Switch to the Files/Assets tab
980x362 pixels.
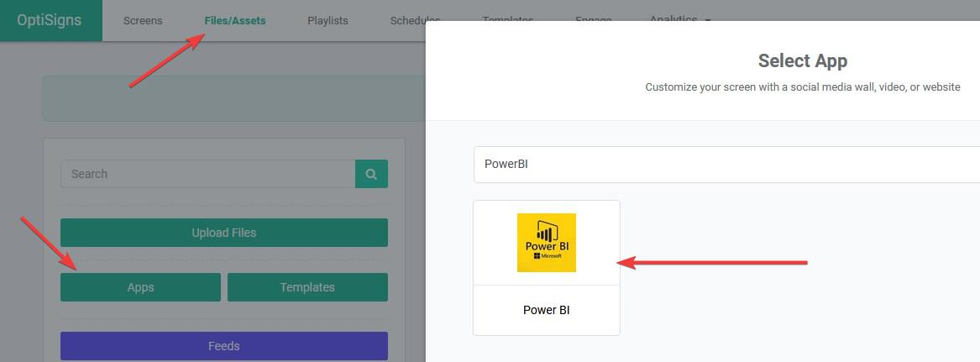(x=235, y=20)
